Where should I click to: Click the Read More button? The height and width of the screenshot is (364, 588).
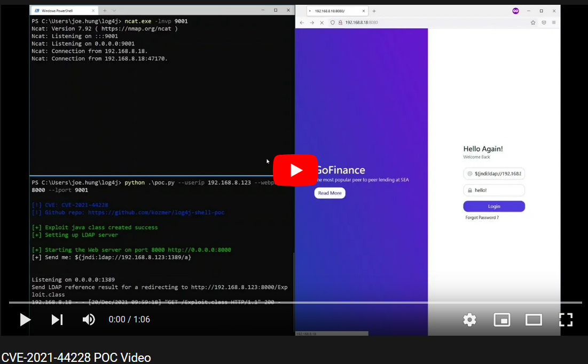click(x=330, y=193)
